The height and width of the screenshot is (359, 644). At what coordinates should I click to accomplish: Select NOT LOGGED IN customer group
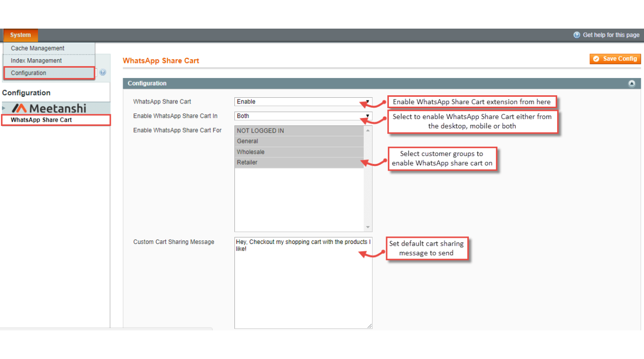tap(299, 131)
